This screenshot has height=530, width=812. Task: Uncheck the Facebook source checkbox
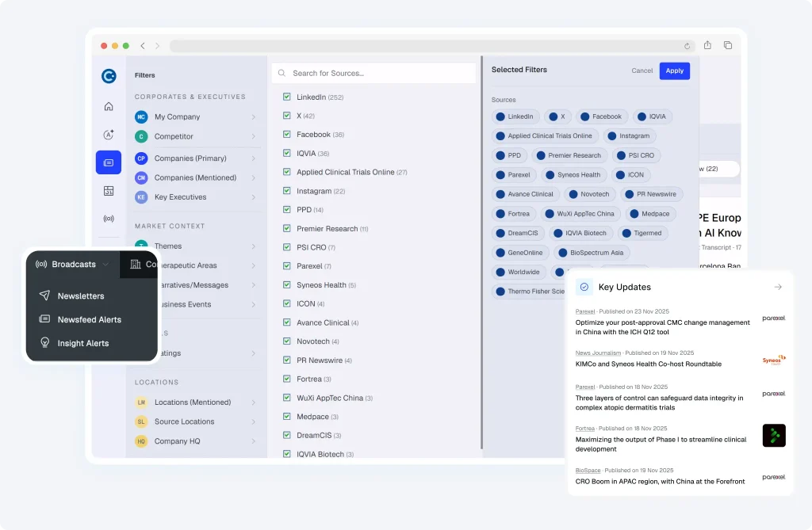[x=287, y=134]
